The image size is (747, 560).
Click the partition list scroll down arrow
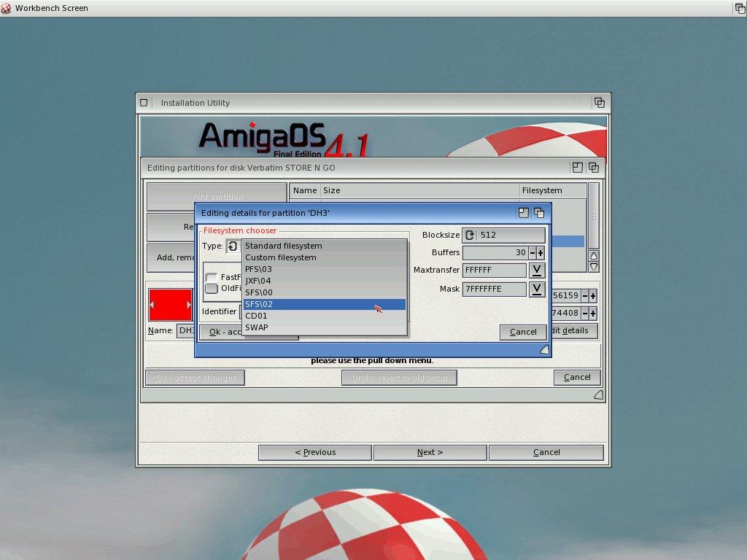click(594, 267)
